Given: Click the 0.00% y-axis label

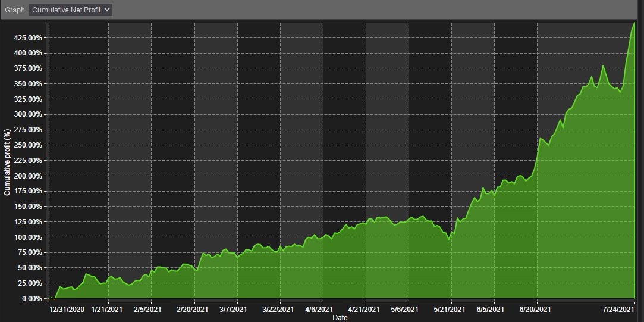Looking at the screenshot, I should click(x=31, y=299).
